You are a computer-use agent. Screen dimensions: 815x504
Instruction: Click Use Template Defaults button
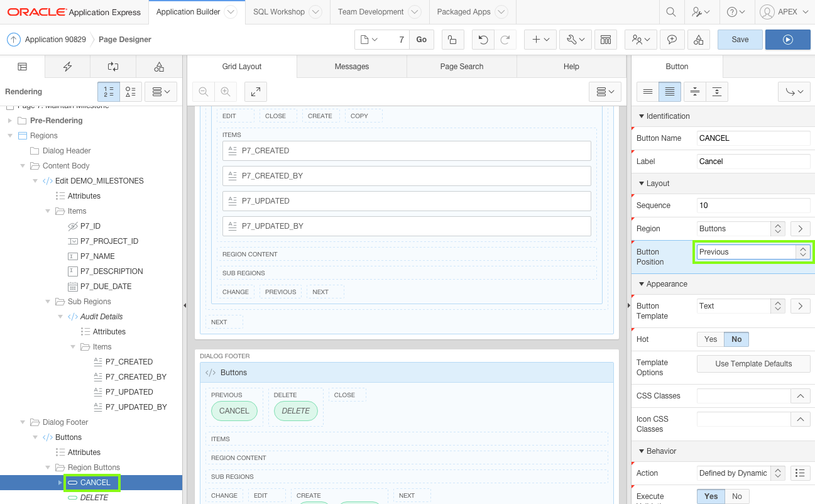click(753, 363)
